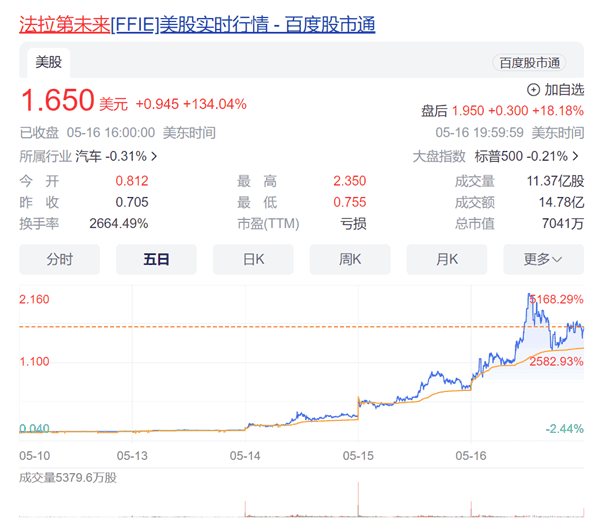Click the 05-14 date marker

tap(245, 456)
